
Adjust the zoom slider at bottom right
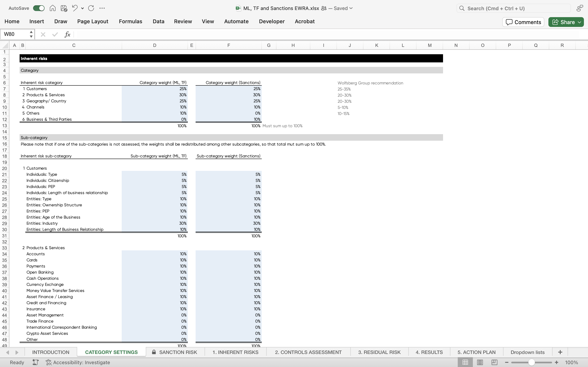tap(531, 362)
